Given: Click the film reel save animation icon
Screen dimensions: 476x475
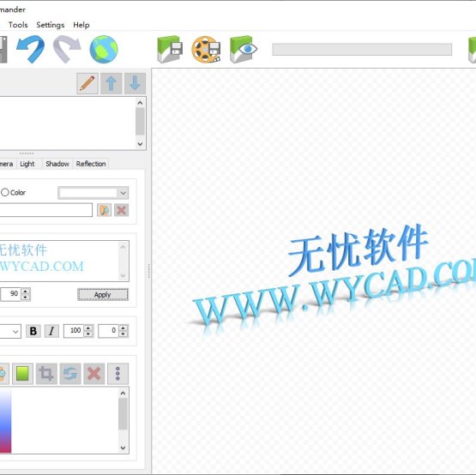Looking at the screenshot, I should pos(206,49).
